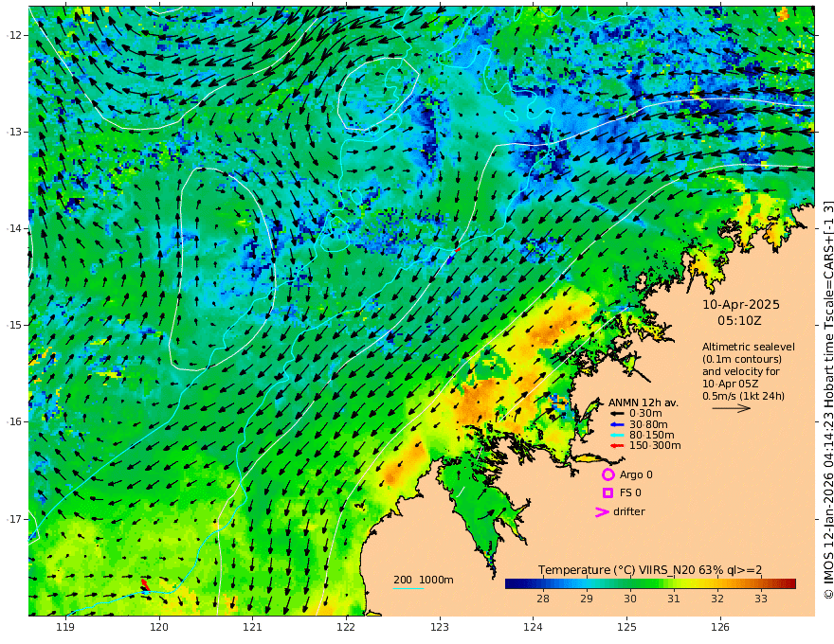Click the 'ANMN 12h av.' legend heading

pyautogui.click(x=644, y=402)
